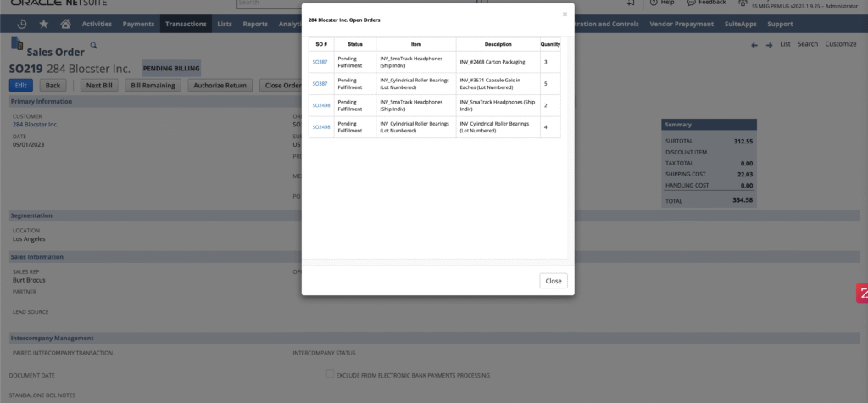Click the global search input field

point(271,3)
